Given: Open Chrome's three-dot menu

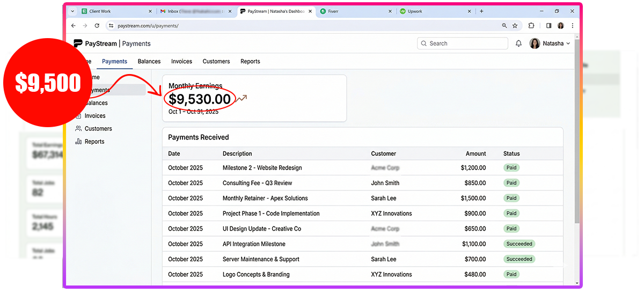Looking at the screenshot, I should click(x=573, y=26).
